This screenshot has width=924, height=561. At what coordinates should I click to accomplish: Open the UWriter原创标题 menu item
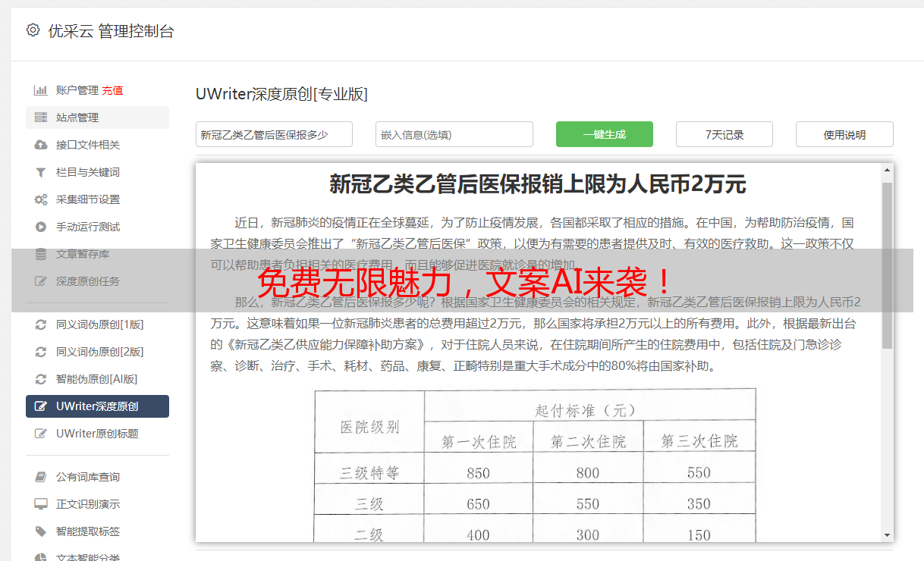(97, 434)
